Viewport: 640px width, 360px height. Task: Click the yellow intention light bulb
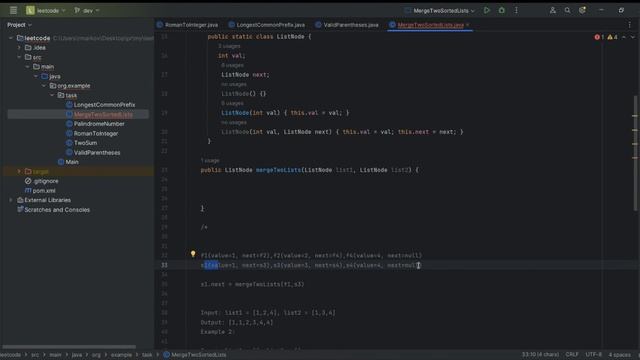(193, 254)
